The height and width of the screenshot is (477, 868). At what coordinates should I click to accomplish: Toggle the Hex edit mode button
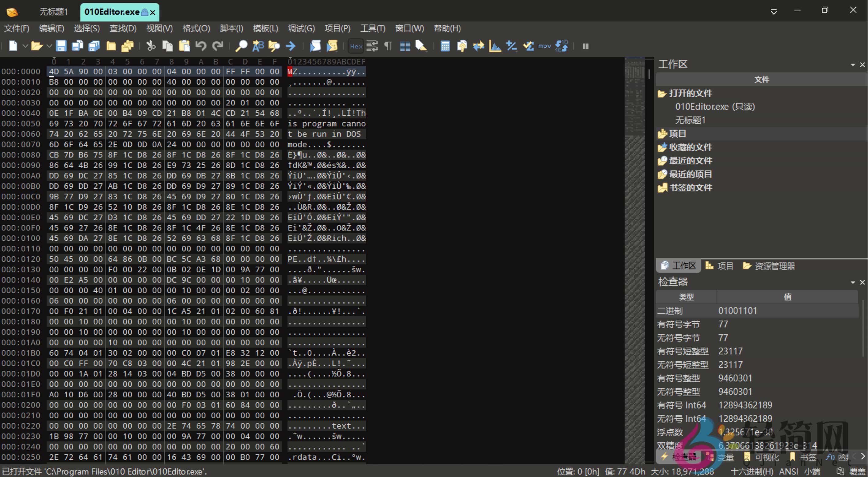(x=356, y=46)
